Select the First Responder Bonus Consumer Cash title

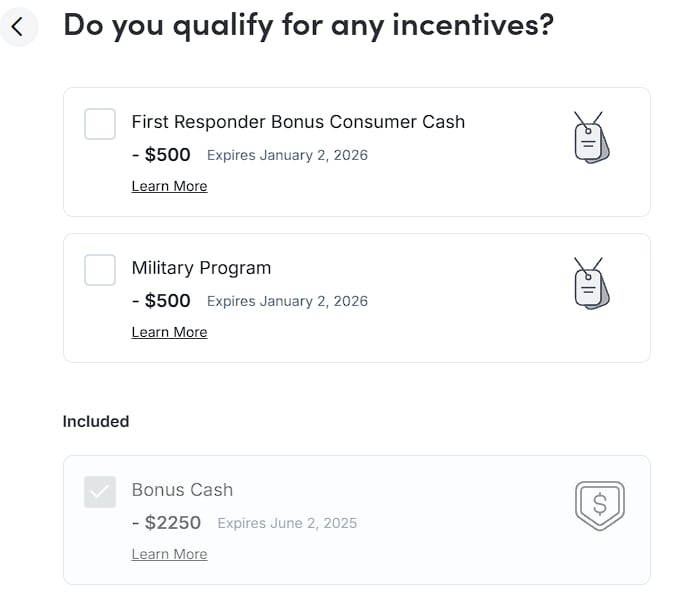(x=298, y=122)
